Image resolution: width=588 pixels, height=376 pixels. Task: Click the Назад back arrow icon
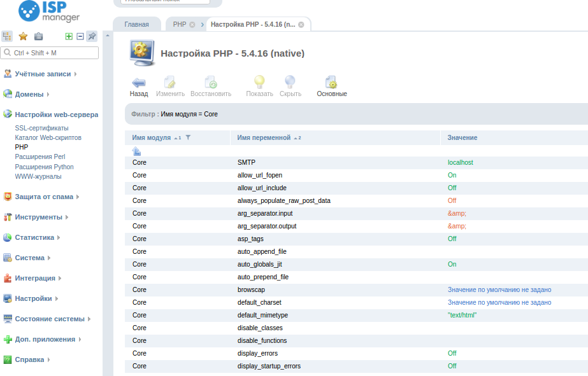coord(138,83)
